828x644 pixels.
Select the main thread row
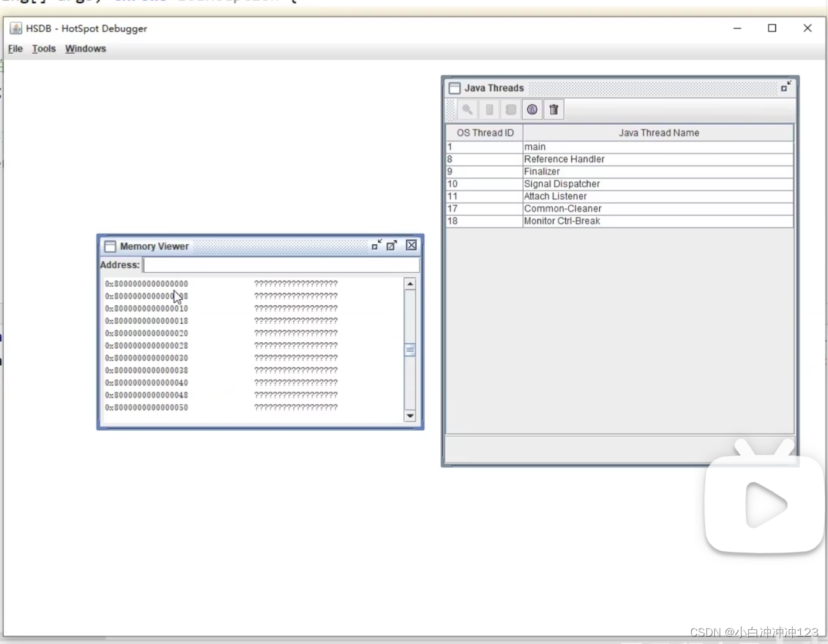(620, 147)
